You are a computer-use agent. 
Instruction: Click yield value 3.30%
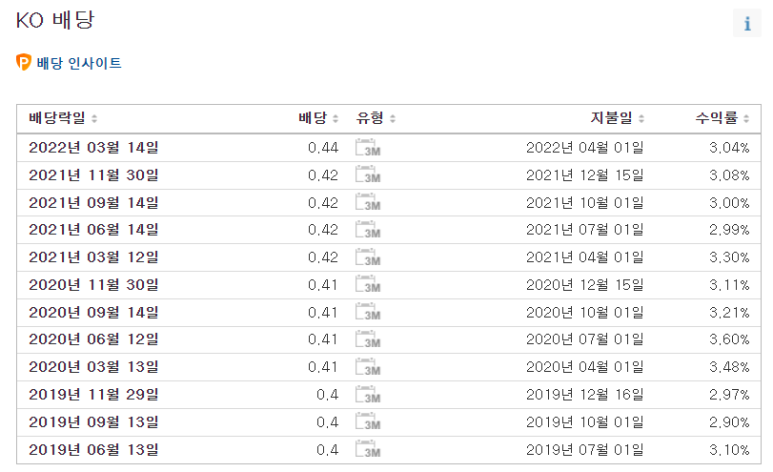click(729, 257)
